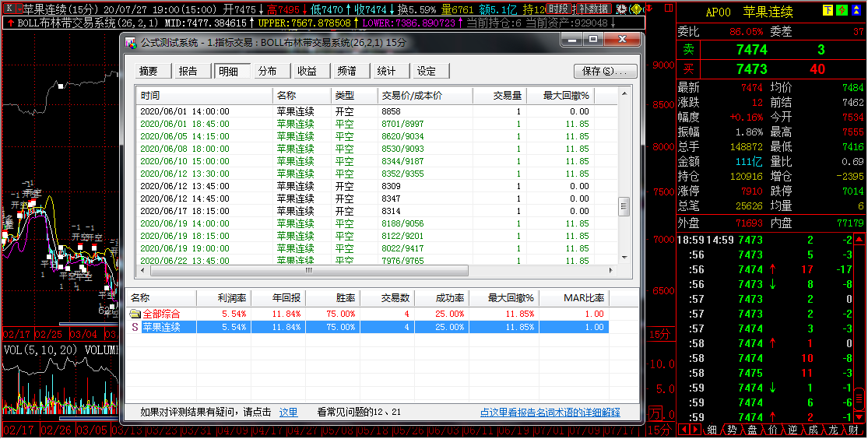The height and width of the screenshot is (439, 868).
Task: Click the left arrow beside bottom tabs
Action: point(684,430)
